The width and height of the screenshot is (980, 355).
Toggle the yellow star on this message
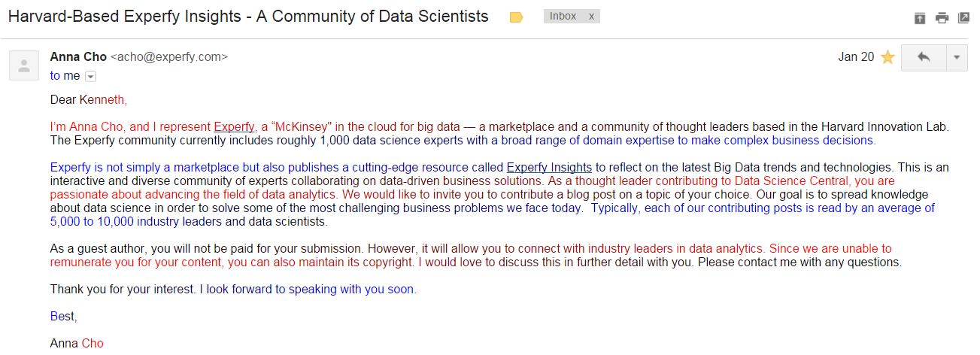click(887, 57)
